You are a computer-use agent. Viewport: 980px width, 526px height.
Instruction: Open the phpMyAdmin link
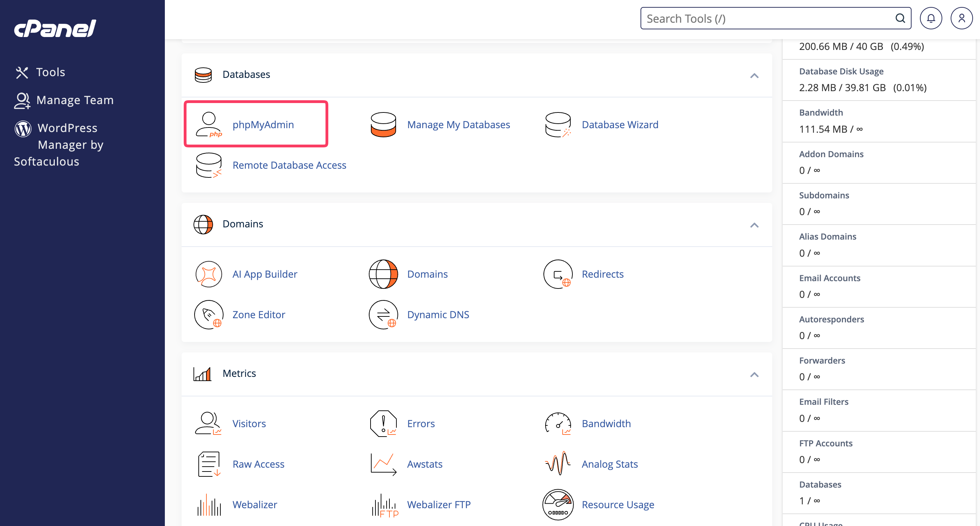[x=263, y=124]
